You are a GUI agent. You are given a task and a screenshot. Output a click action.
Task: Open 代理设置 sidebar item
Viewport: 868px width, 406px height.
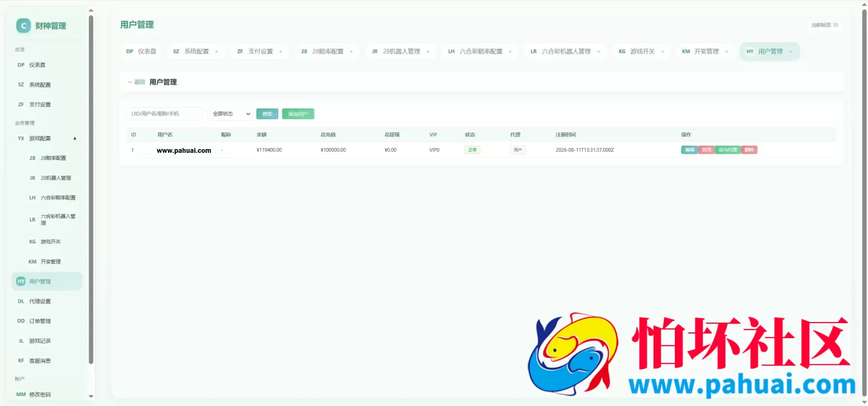47,301
